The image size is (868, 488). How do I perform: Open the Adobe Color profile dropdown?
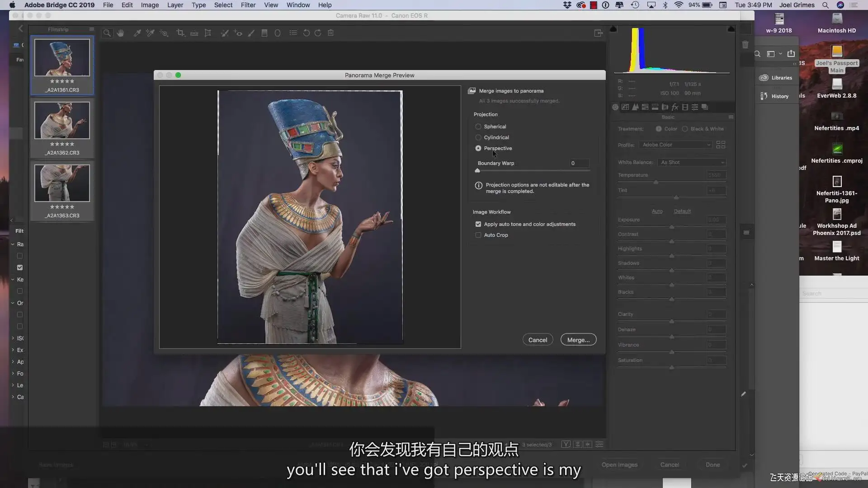click(x=676, y=145)
